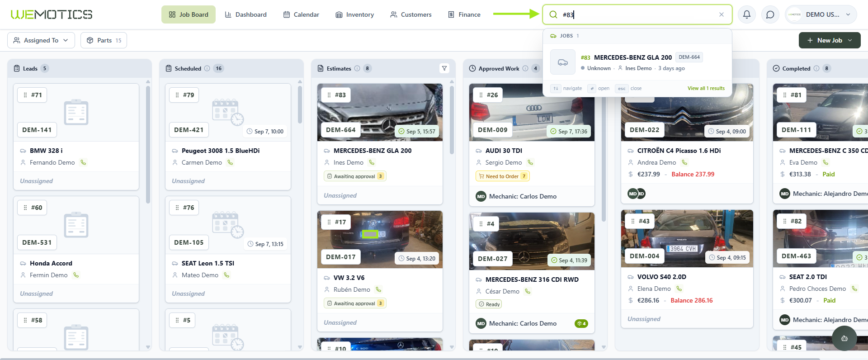Image resolution: width=868 pixels, height=360 pixels.
Task: Expand the New Job dropdown button
Action: (830, 40)
